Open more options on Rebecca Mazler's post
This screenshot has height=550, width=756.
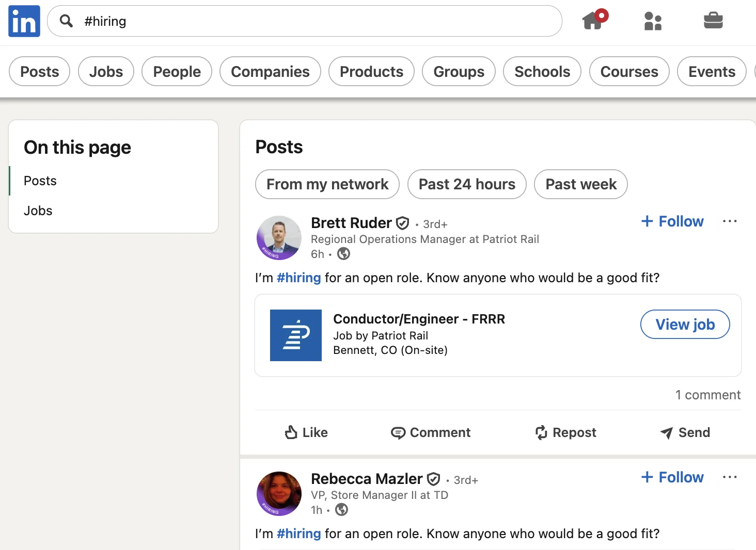coord(730,477)
